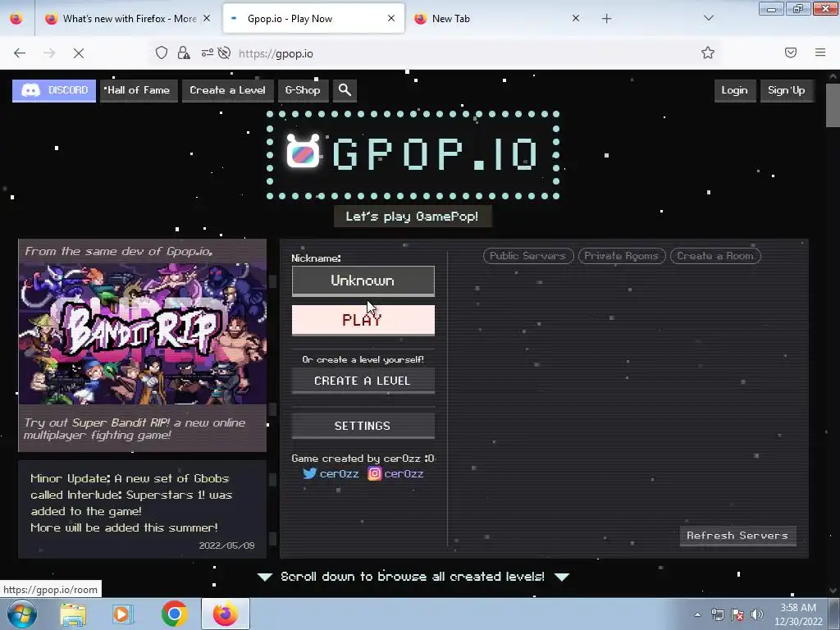This screenshot has width=840, height=630.
Task: Start game with PLAY button
Action: [363, 320]
